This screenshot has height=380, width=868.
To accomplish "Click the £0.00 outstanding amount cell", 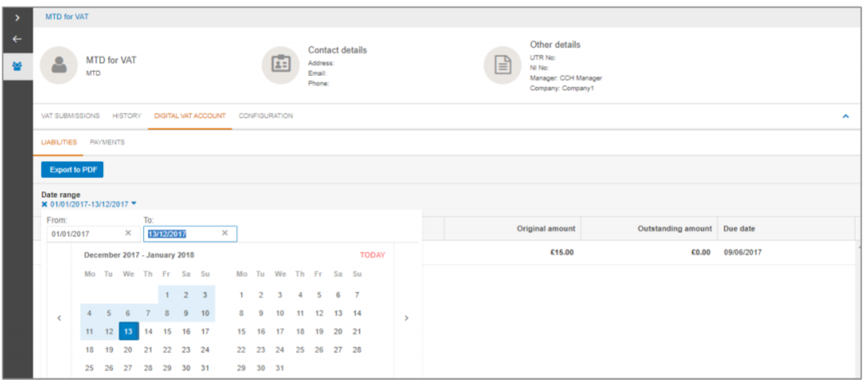I will [x=700, y=253].
